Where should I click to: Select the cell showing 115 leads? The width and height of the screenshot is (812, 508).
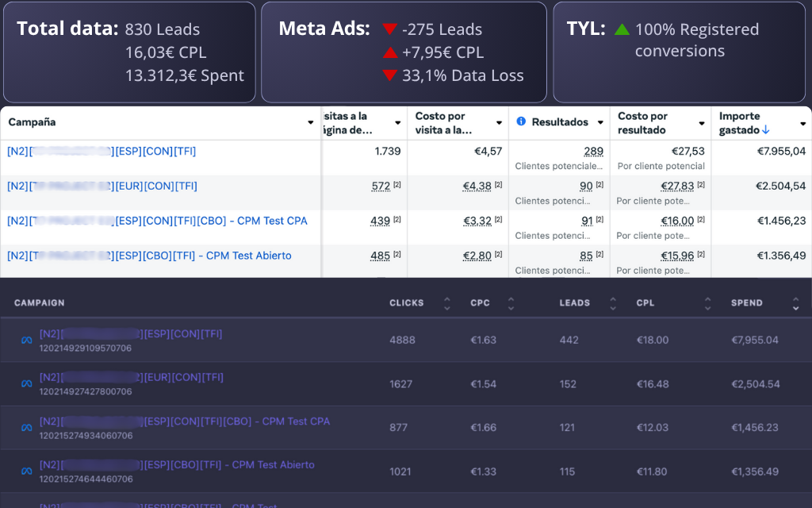click(x=567, y=471)
